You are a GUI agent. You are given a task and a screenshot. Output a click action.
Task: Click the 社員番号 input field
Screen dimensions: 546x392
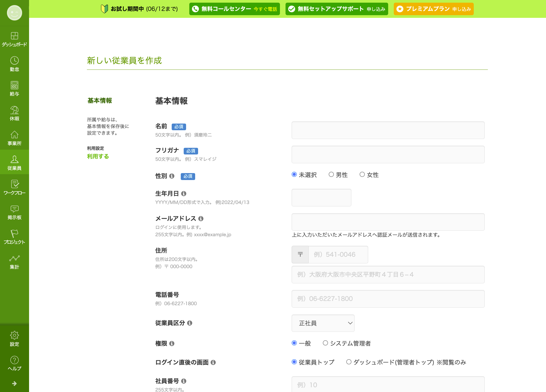388,384
